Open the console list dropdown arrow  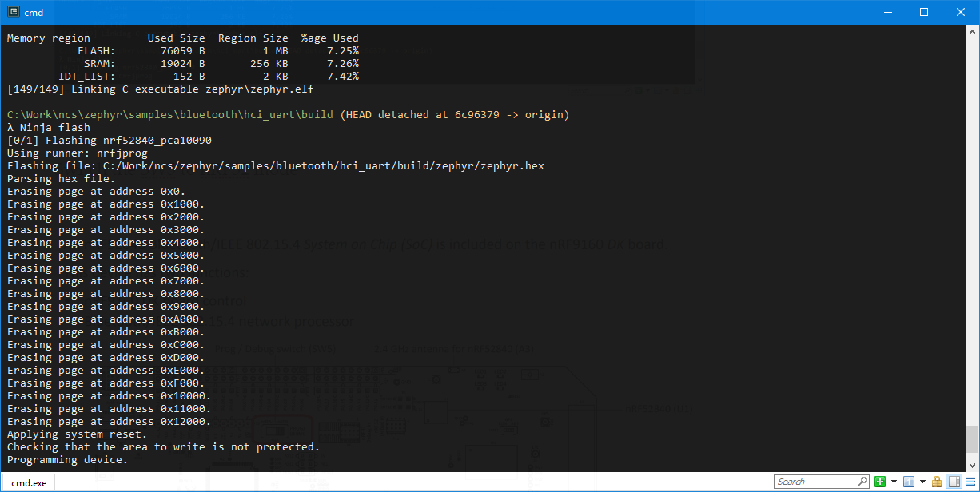(x=922, y=482)
